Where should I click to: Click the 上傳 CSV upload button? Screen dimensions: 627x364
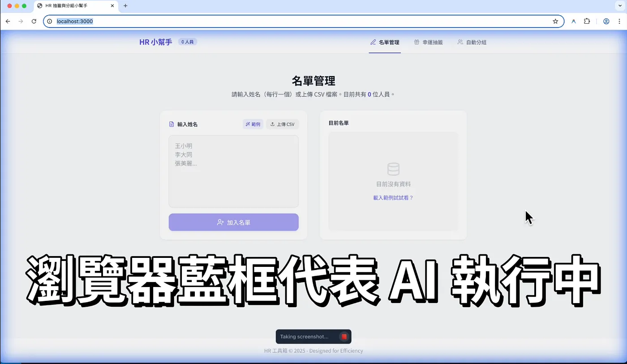(283, 124)
